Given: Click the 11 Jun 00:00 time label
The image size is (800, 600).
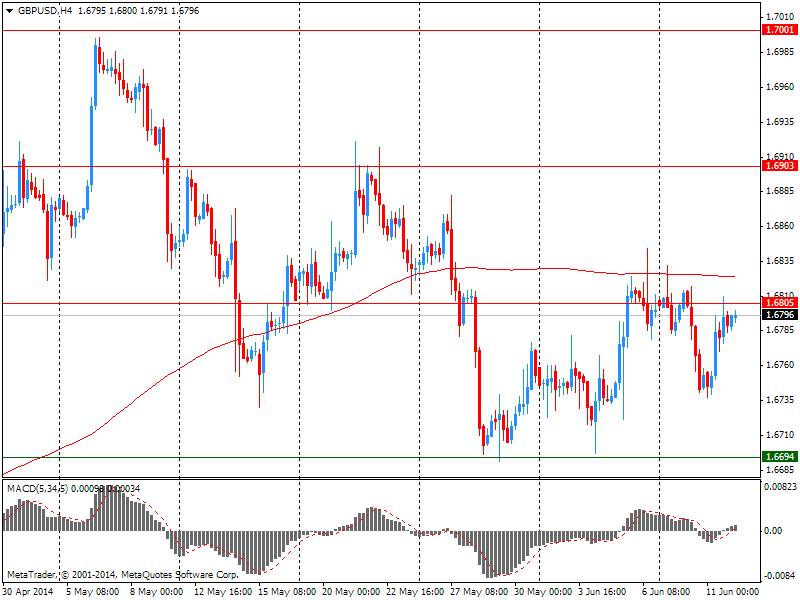Looking at the screenshot, I should (x=733, y=592).
